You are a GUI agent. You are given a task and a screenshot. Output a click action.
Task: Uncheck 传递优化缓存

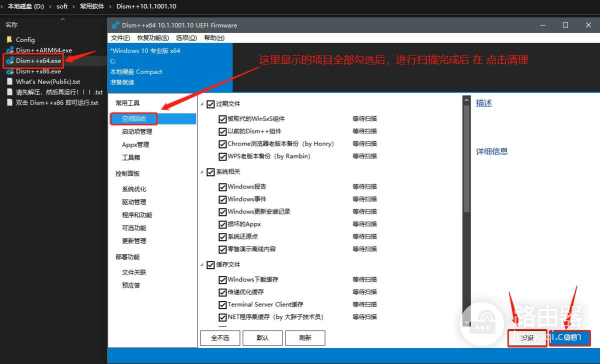point(222,292)
